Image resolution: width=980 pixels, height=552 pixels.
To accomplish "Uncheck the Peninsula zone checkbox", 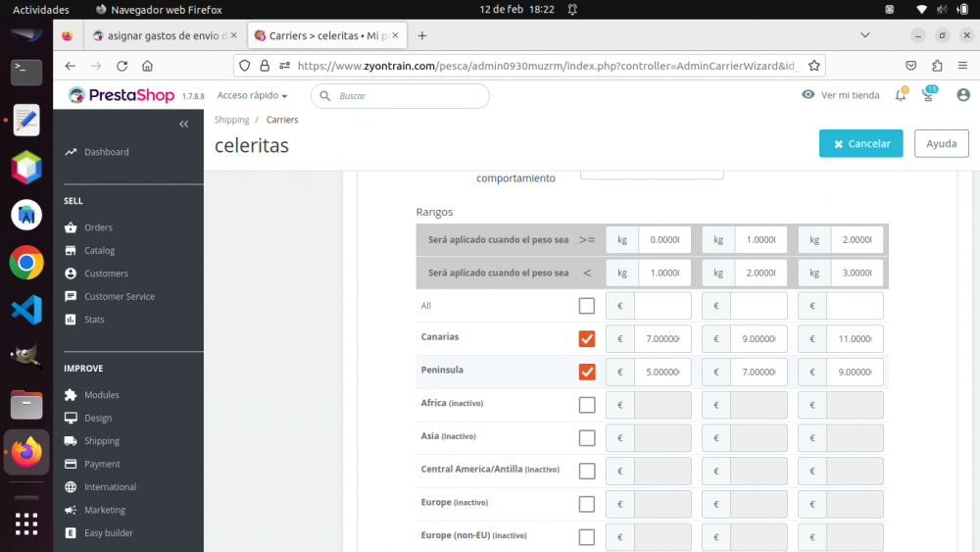I will coord(586,372).
